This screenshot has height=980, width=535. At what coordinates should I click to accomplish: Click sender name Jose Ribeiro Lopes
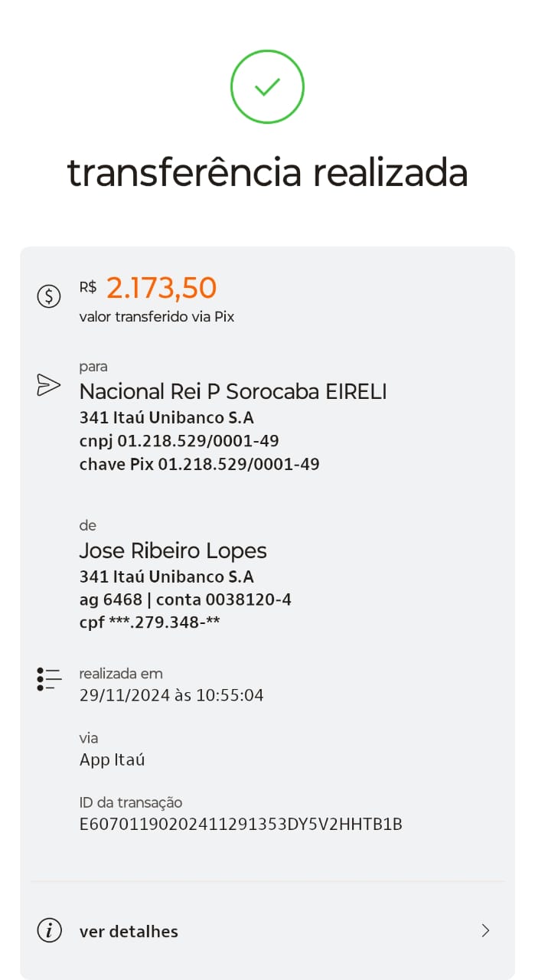[x=173, y=550]
